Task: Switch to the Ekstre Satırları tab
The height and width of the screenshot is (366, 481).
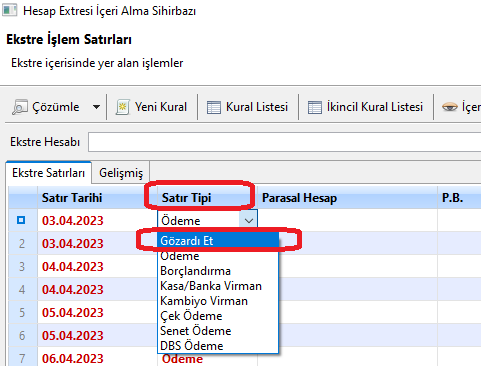Action: click(x=49, y=173)
